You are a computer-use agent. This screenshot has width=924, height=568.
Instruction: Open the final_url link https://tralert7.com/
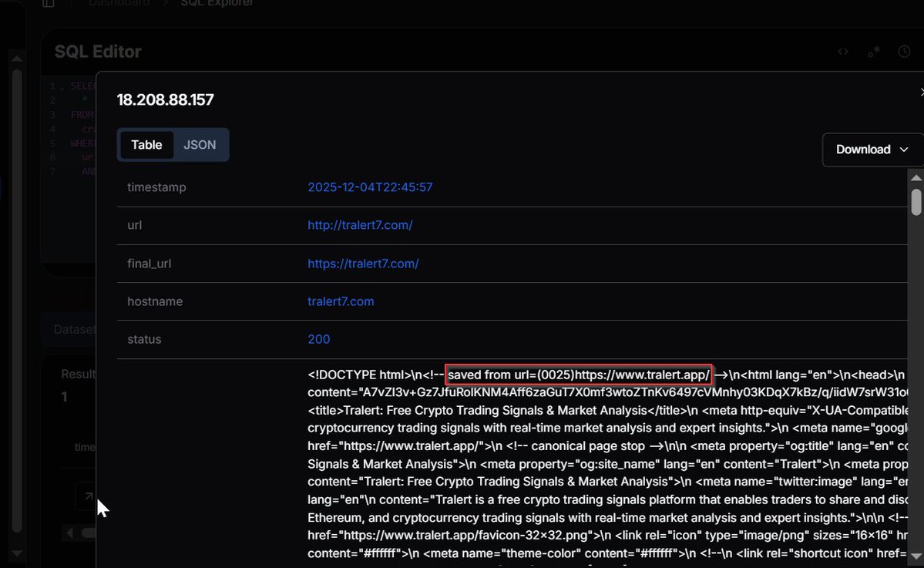(x=363, y=264)
